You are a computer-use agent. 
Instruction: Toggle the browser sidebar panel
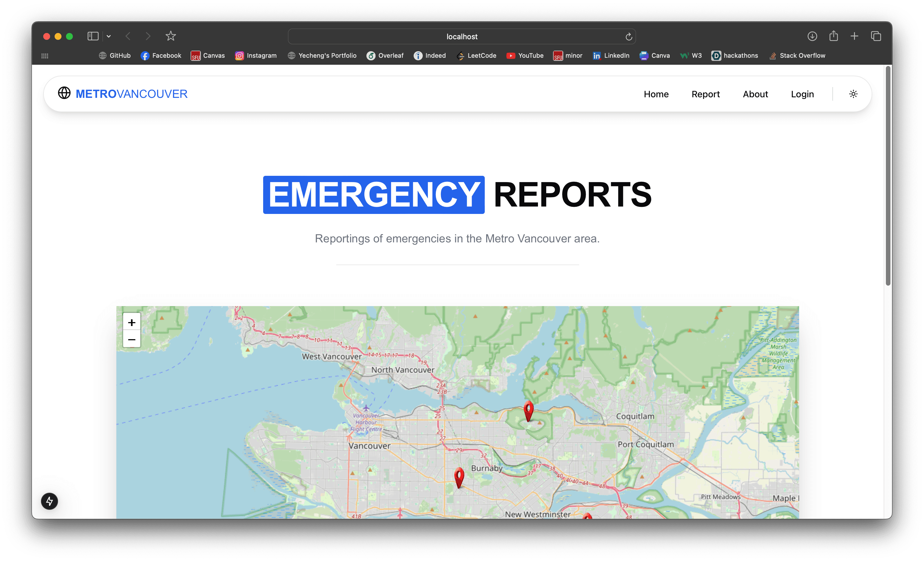click(93, 36)
